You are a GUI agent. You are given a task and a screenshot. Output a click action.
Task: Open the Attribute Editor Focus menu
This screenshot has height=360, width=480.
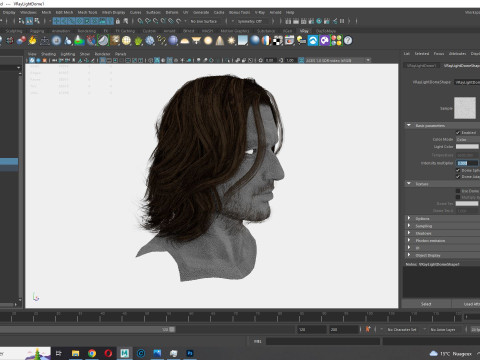tap(439, 54)
